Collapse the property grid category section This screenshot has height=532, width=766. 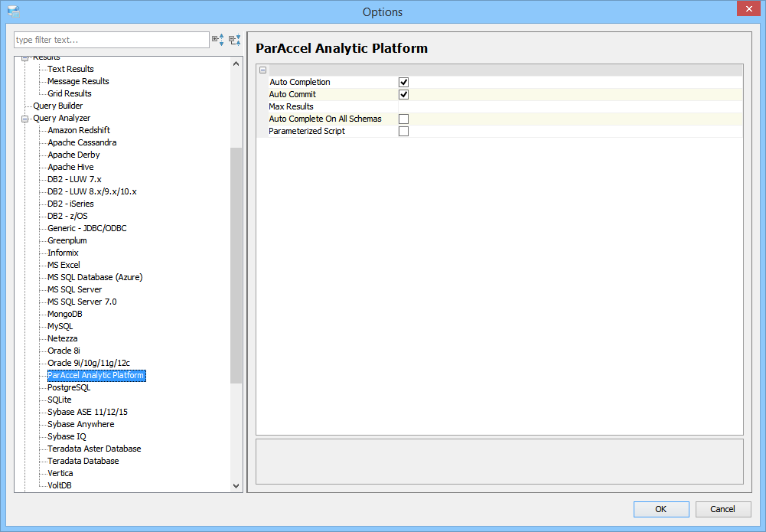[263, 70]
